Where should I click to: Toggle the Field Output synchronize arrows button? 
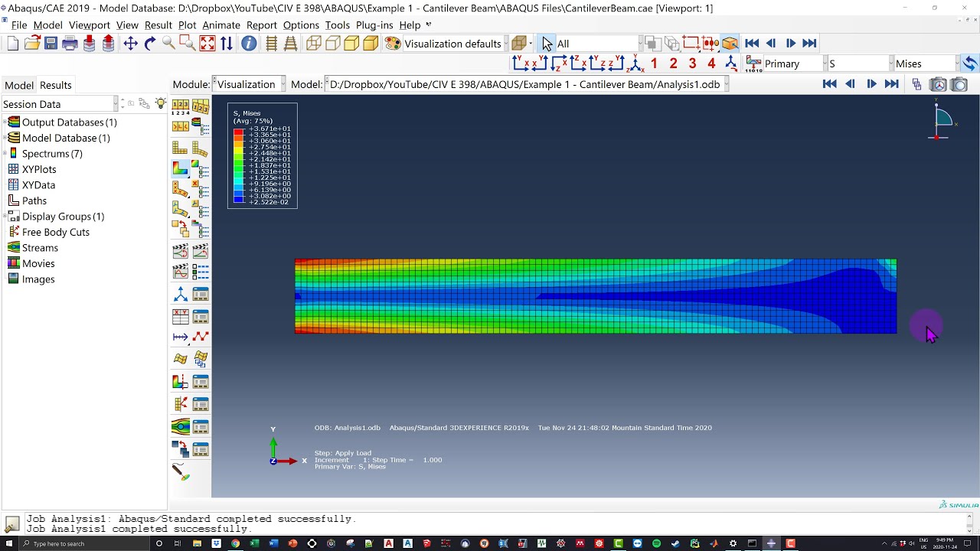[970, 64]
